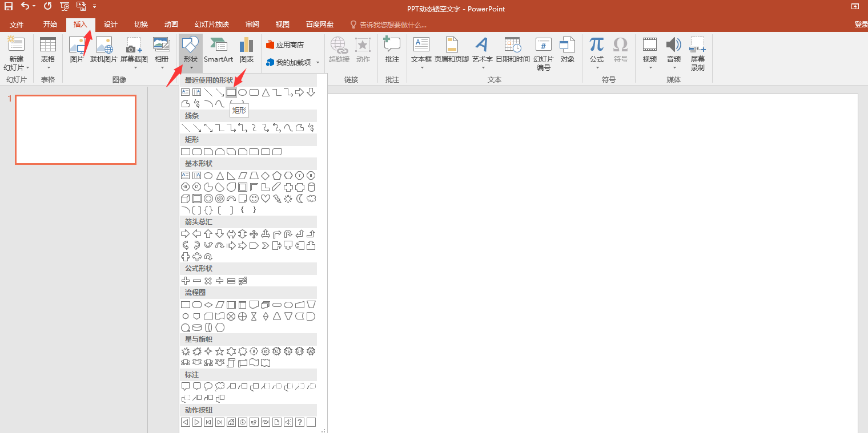The image size is (868, 433).
Task: Choose the crescent moon shape
Action: pyautogui.click(x=300, y=199)
